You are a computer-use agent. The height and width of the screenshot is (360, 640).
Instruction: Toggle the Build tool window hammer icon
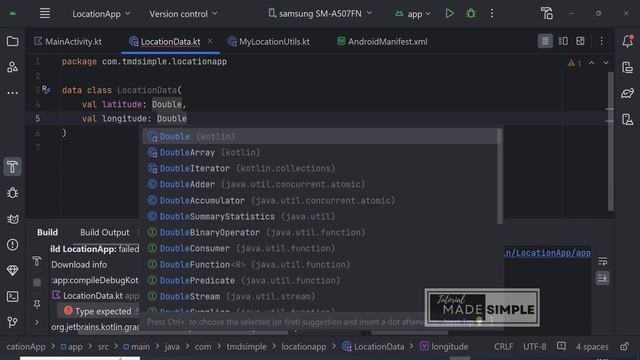tap(13, 167)
